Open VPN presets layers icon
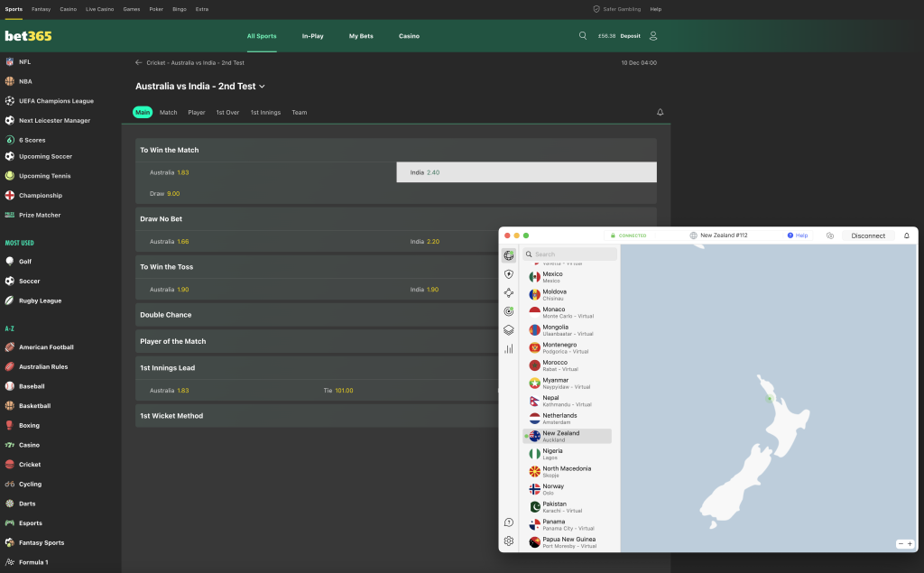 509,330
